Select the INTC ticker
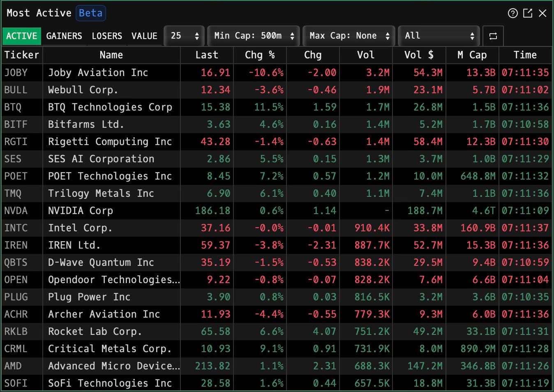 [16, 228]
